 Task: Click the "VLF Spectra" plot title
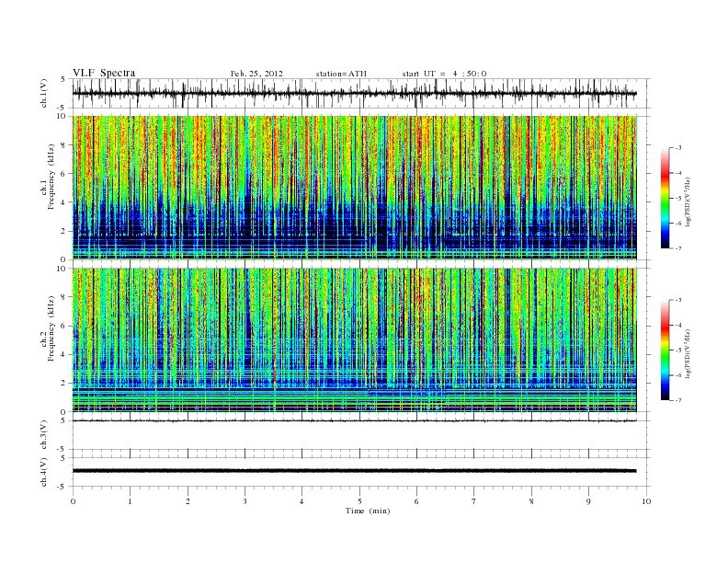click(x=104, y=73)
